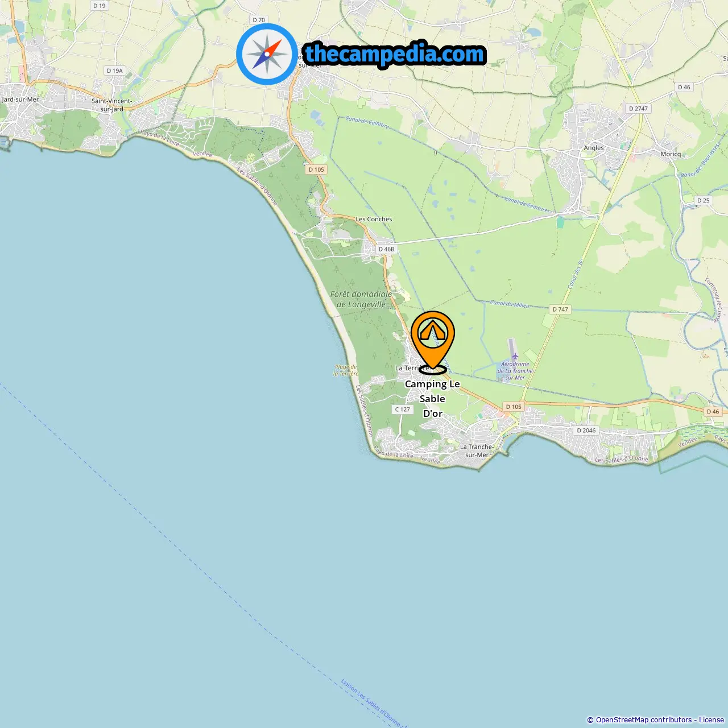Click the D 2747 road shield
The width and height of the screenshot is (728, 728).
coord(638,109)
